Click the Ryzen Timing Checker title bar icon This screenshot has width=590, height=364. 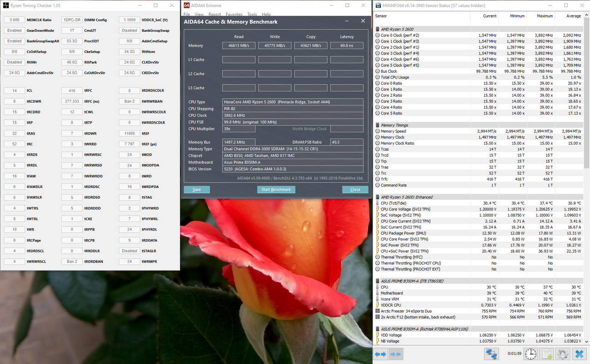[6, 6]
